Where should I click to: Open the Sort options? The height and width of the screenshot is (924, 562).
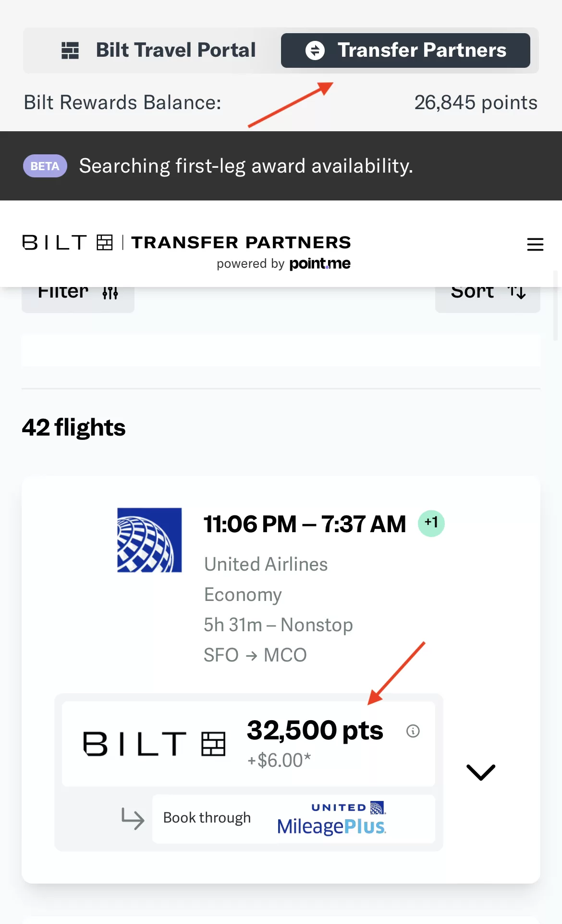488,294
